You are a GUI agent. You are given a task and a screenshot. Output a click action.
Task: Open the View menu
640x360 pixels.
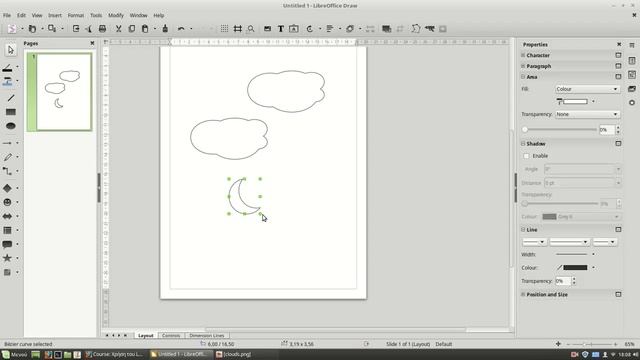pos(37,15)
